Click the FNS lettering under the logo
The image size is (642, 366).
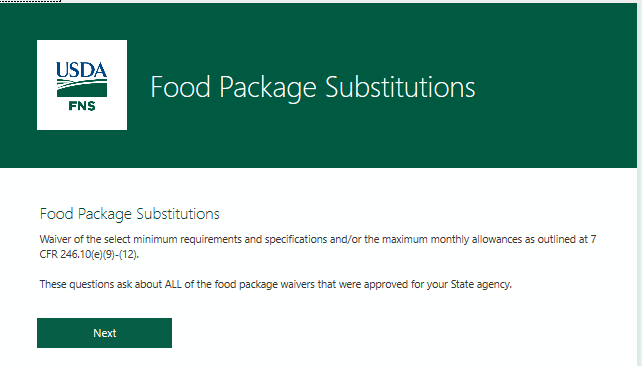(82, 106)
